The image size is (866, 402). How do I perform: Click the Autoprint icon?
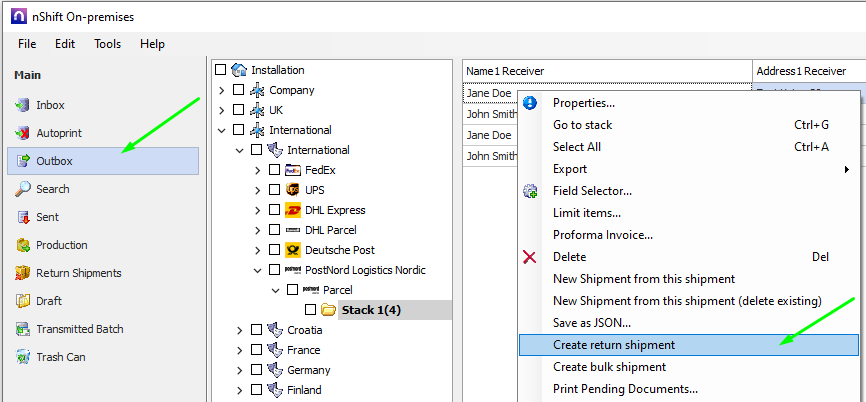(x=22, y=133)
